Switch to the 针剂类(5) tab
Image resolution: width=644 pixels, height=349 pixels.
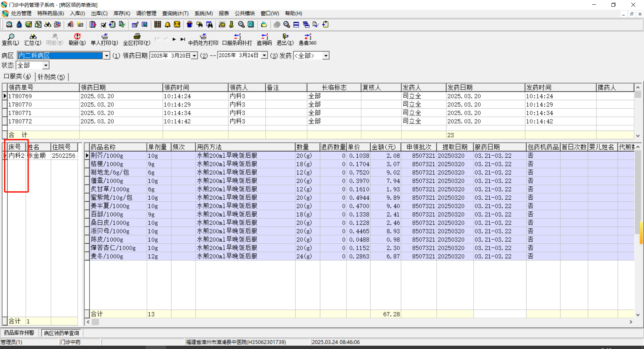tap(51, 77)
